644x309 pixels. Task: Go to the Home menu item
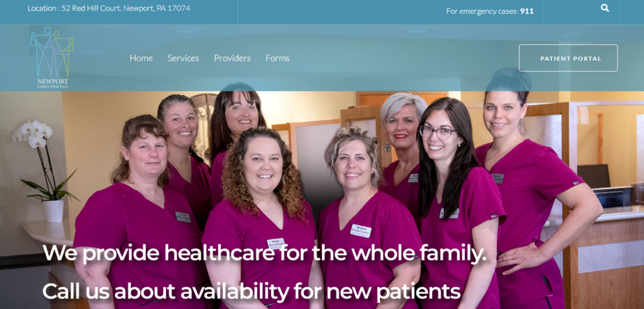coord(142,58)
